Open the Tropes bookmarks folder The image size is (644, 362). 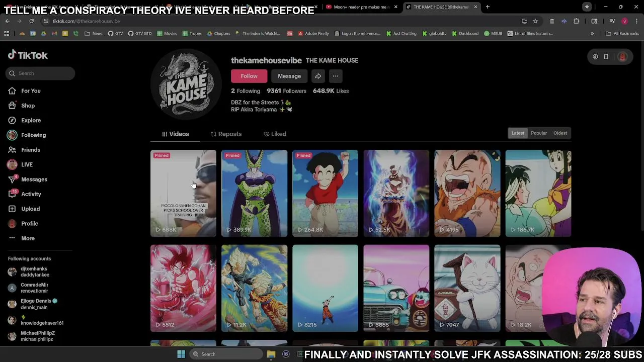[x=192, y=34]
